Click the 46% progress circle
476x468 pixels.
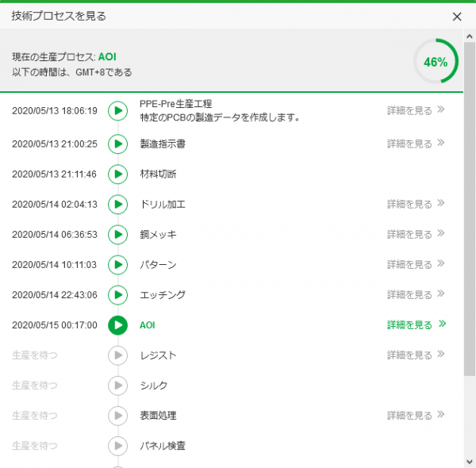tap(436, 62)
